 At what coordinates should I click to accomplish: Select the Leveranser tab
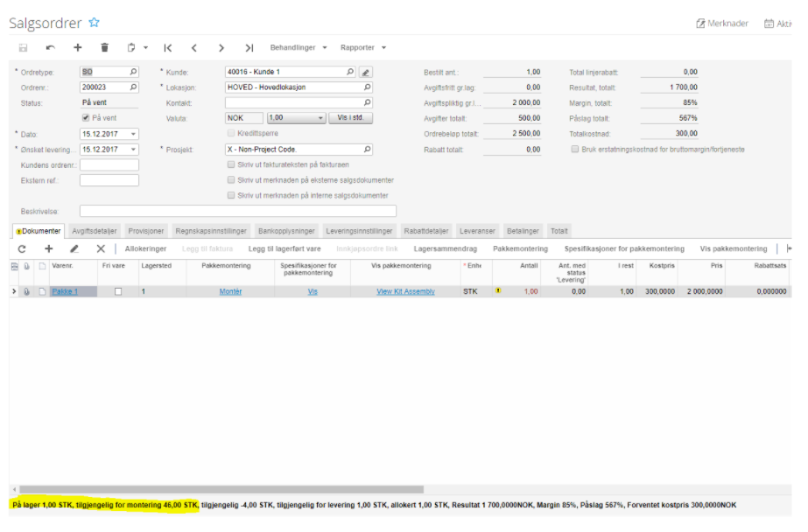[477, 231]
